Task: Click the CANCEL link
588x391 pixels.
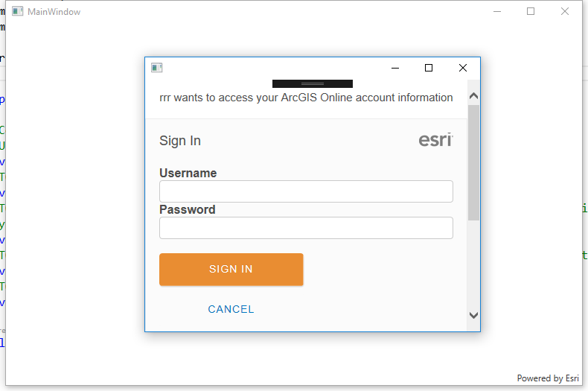Action: point(231,309)
